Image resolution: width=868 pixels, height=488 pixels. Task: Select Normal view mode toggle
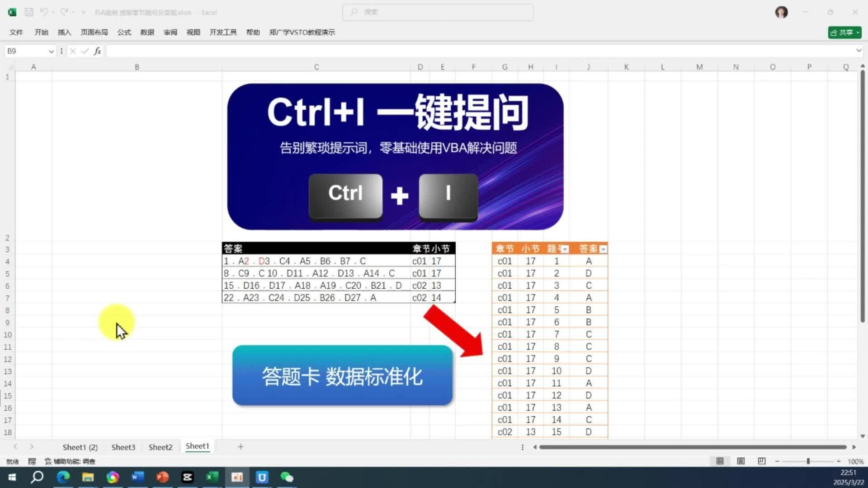[720, 461]
